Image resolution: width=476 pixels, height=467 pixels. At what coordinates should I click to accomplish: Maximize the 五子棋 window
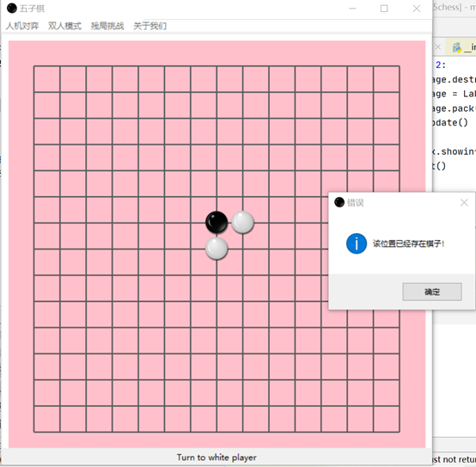(384, 9)
